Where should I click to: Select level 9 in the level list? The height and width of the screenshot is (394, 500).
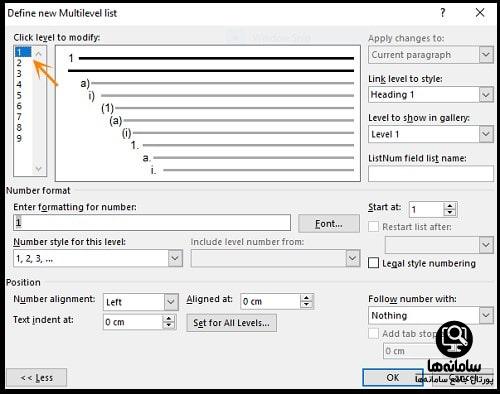pyautogui.click(x=19, y=138)
